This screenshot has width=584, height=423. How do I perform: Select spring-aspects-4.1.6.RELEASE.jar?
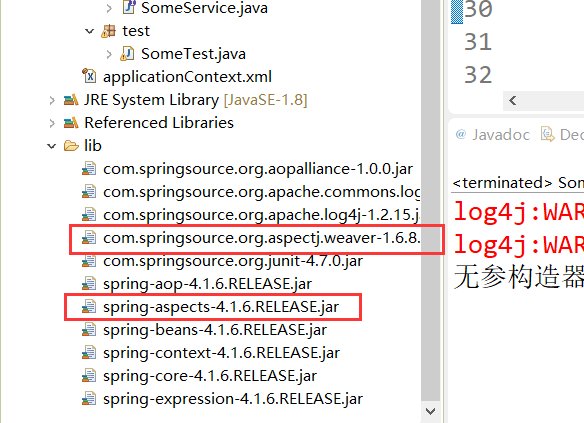(x=221, y=307)
